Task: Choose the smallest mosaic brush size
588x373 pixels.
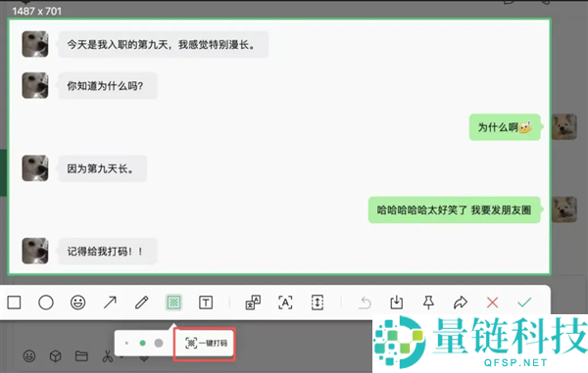Action: point(126,343)
